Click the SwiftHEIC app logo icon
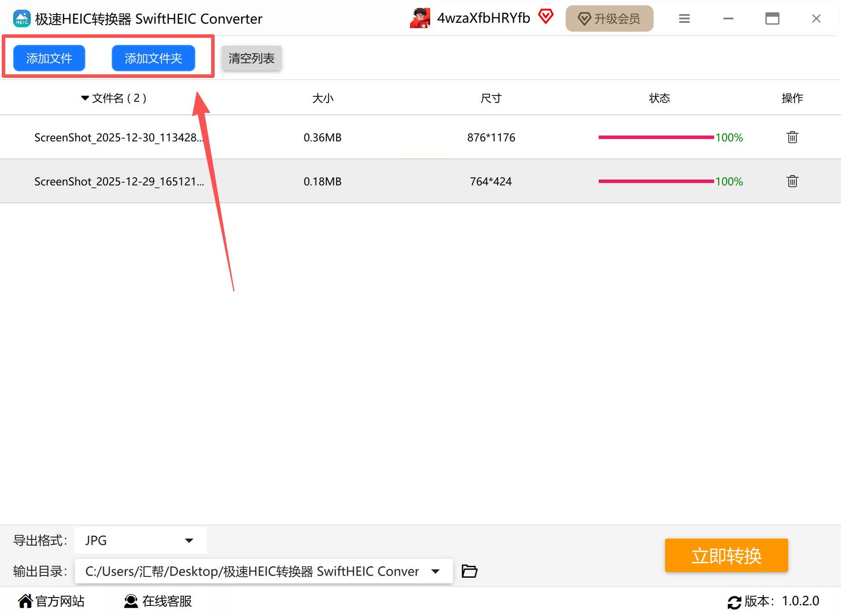The width and height of the screenshot is (841, 616). (22, 18)
